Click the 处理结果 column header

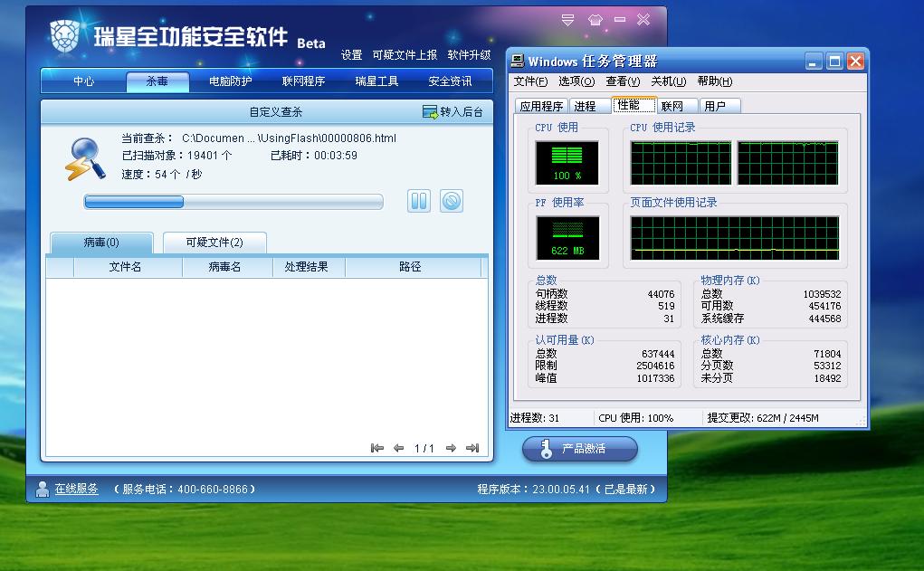[307, 267]
